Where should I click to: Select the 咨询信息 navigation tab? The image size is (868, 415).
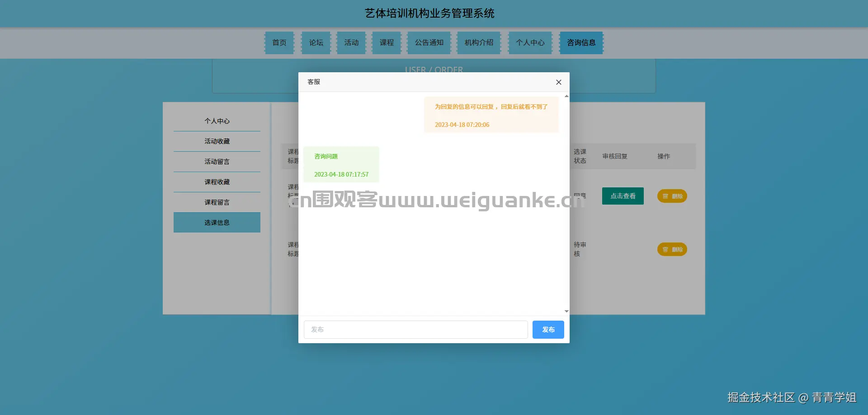[581, 42]
